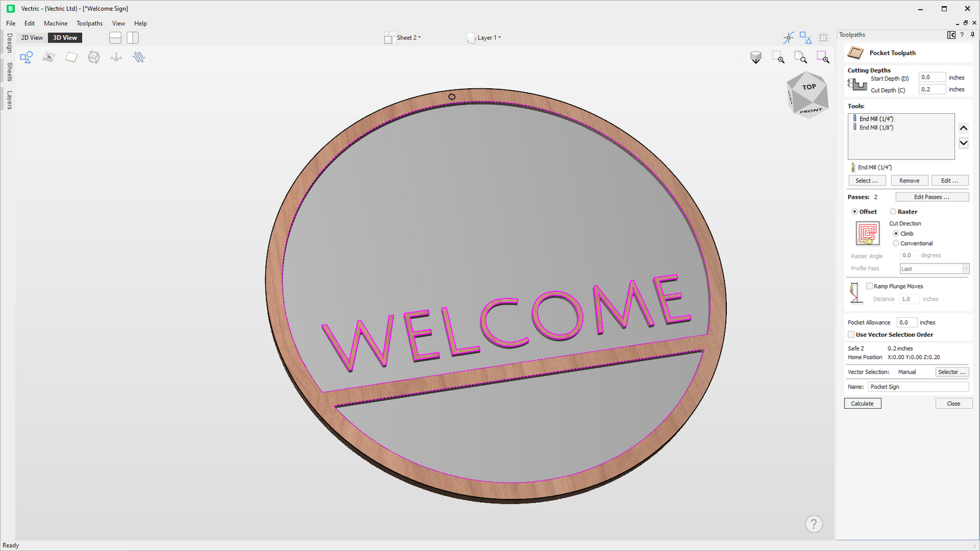Enable geometry snapping icon near top right

[x=804, y=37]
